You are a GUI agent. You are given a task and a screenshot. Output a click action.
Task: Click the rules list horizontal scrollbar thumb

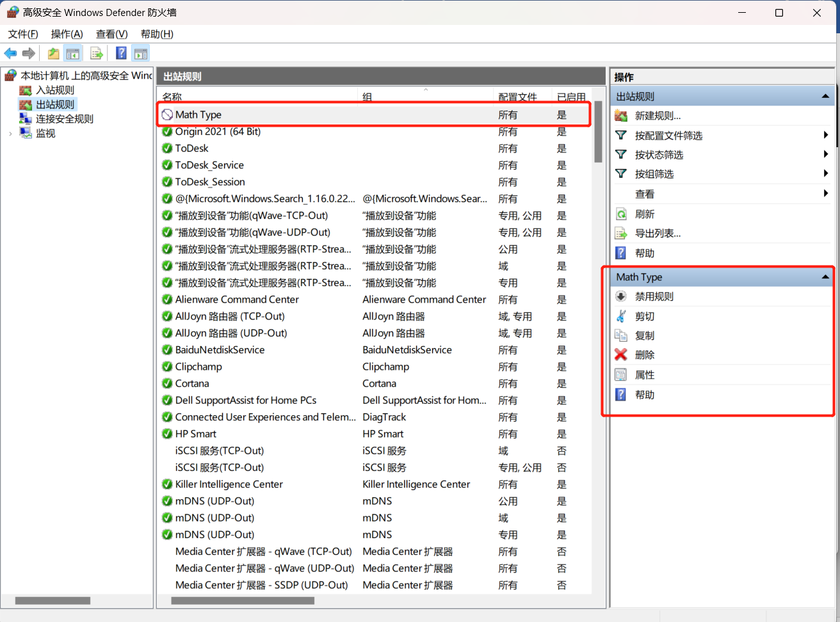tap(243, 600)
